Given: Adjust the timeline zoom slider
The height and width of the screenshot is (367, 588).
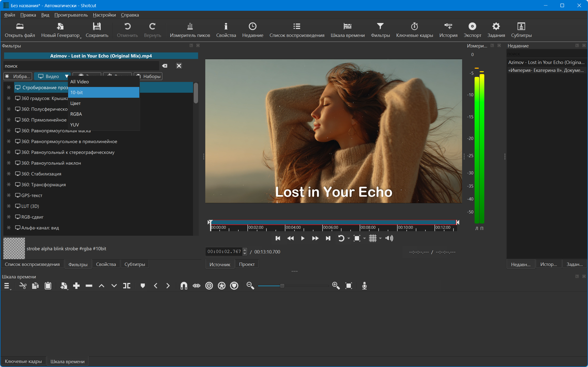Looking at the screenshot, I should (x=282, y=286).
